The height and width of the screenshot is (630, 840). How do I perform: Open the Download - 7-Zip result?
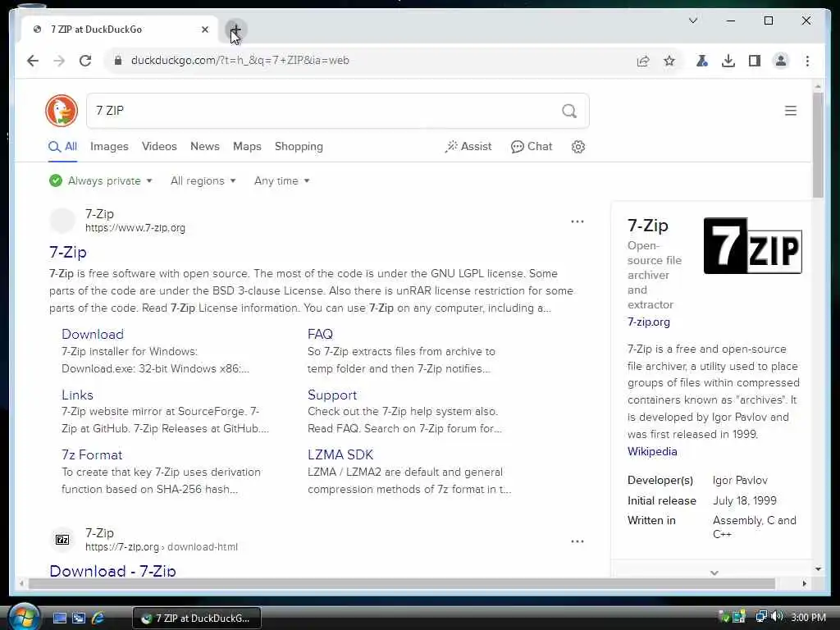pos(112,571)
